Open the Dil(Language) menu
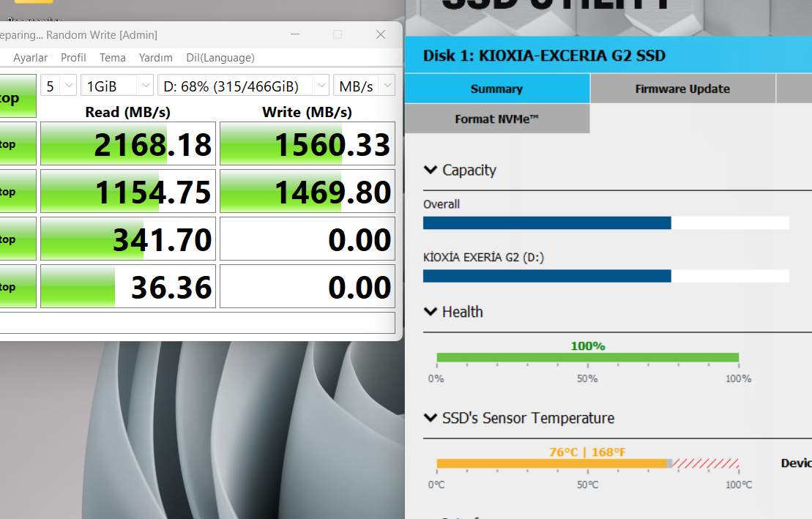 [220, 58]
